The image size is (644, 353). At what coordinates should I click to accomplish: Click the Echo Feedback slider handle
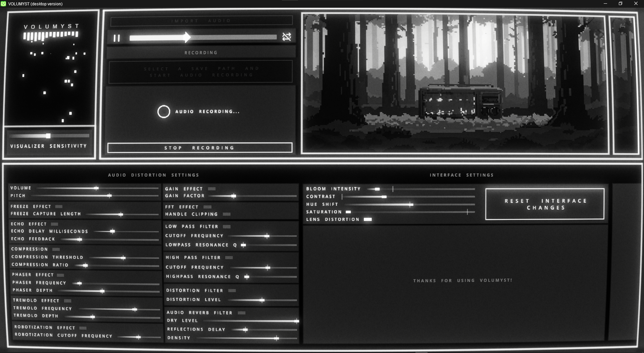tap(79, 239)
